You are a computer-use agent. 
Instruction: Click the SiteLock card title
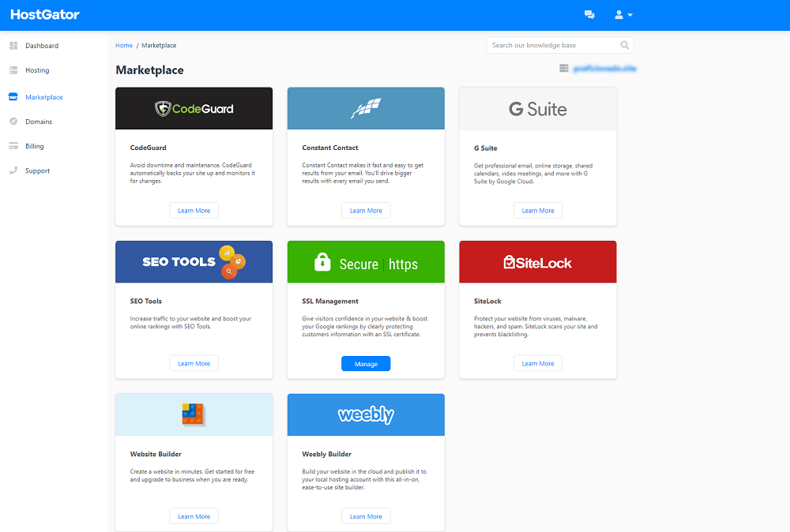[487, 301]
